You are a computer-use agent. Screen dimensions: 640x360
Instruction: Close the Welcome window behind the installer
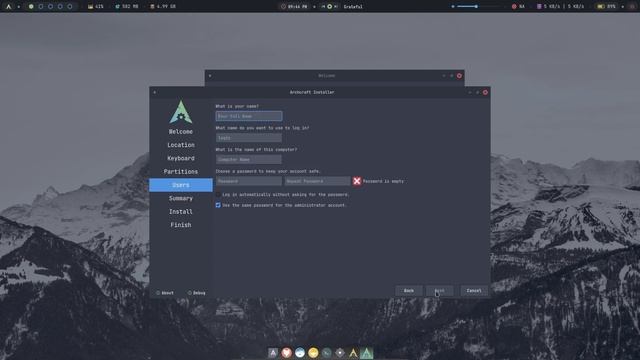tap(459, 76)
